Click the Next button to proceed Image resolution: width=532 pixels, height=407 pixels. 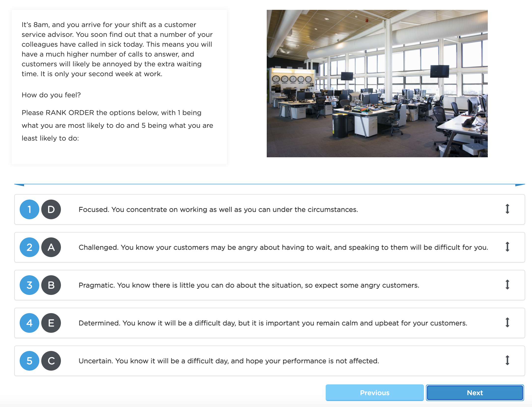(475, 392)
